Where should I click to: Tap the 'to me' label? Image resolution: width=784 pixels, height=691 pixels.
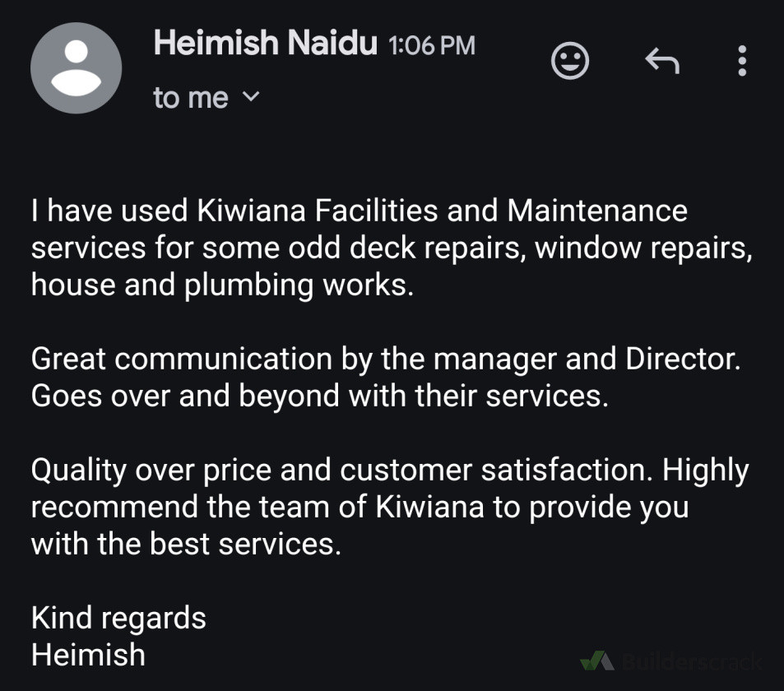189,97
